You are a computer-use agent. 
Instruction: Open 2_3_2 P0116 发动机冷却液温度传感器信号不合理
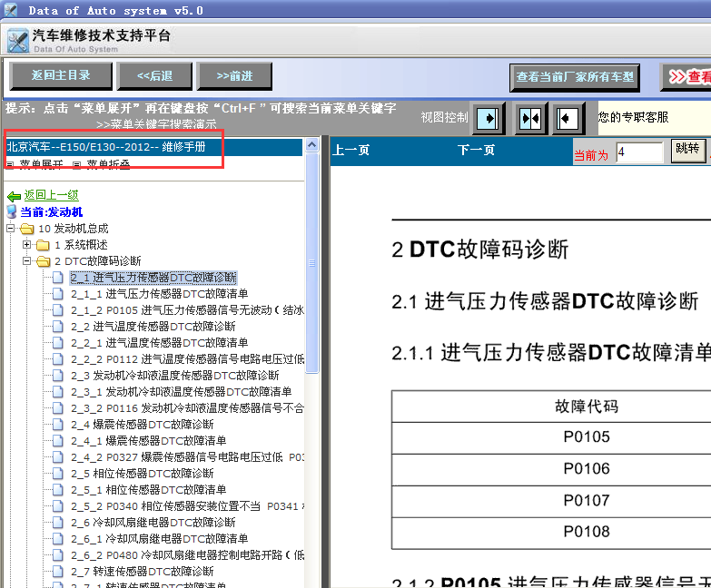187,407
